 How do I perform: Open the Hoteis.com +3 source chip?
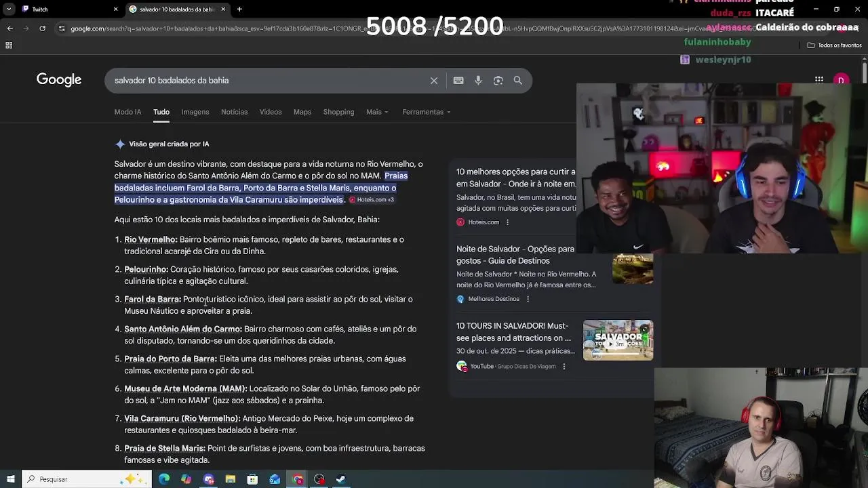372,200
